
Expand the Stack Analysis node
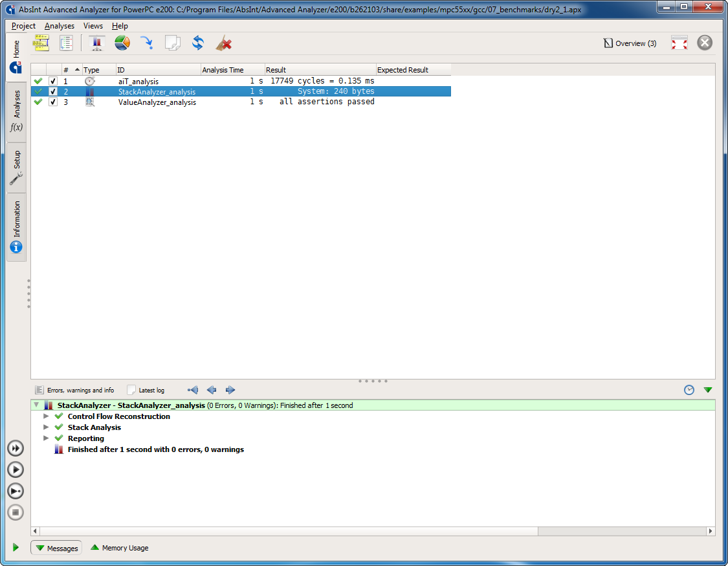click(x=46, y=427)
